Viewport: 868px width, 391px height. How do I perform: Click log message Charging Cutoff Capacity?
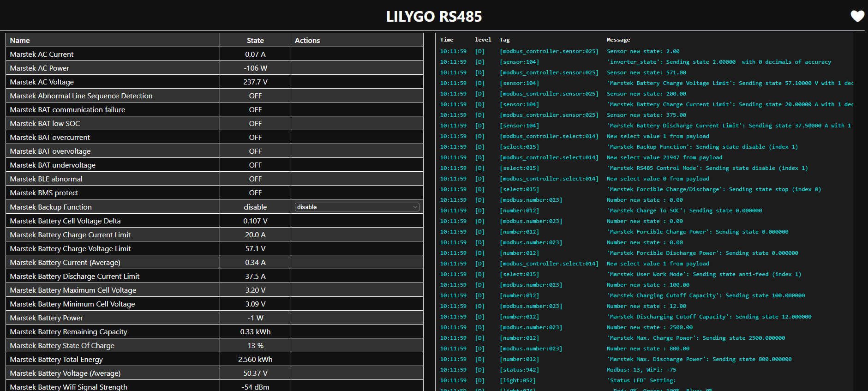[706, 295]
